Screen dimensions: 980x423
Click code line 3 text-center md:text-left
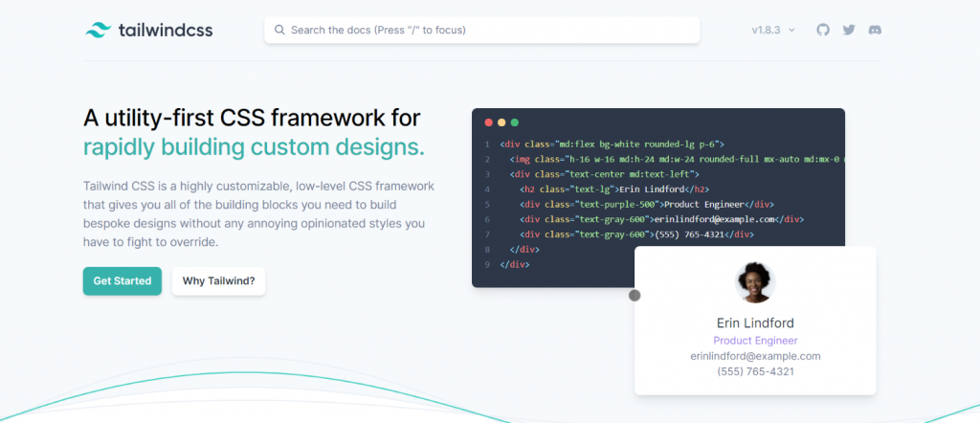tap(605, 174)
